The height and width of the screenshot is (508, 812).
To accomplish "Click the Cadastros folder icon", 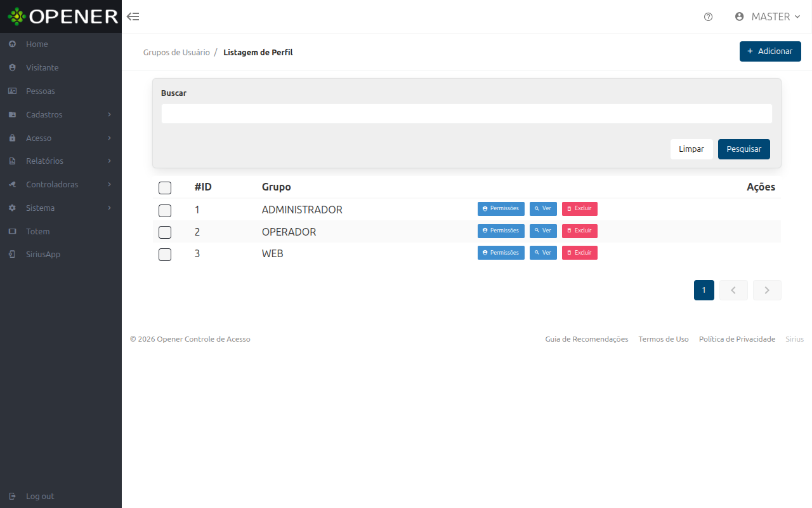I will (x=12, y=114).
